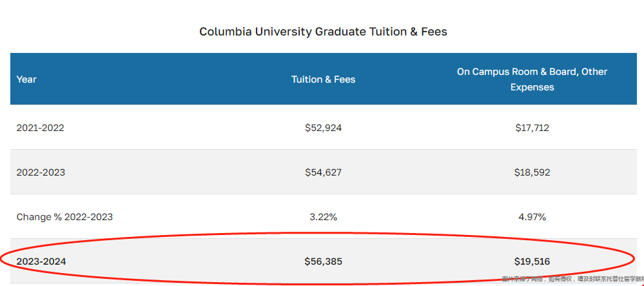Click the word Expenses in the header
Viewport: 644px width, 286px height.
pyautogui.click(x=532, y=87)
